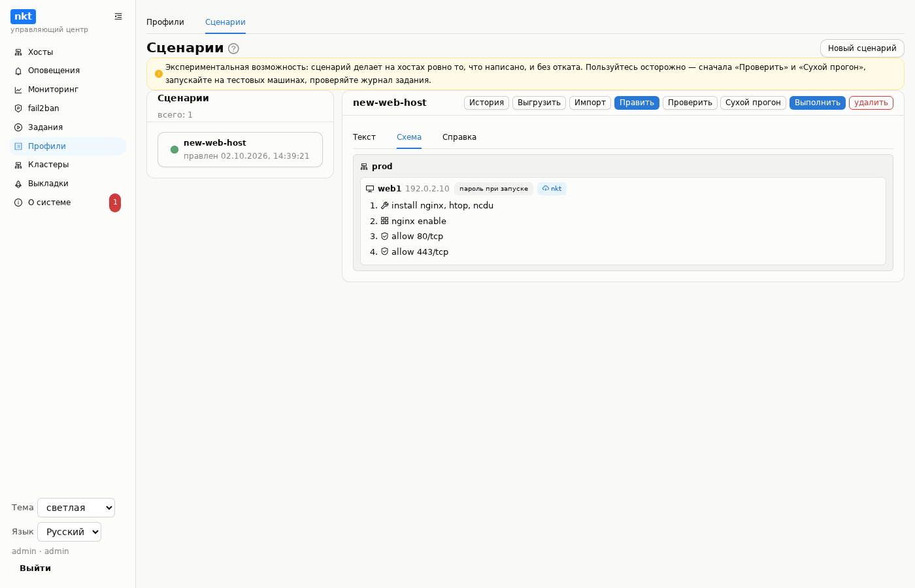
Task: Click the grid icon on nginx enable step
Action: (x=385, y=221)
